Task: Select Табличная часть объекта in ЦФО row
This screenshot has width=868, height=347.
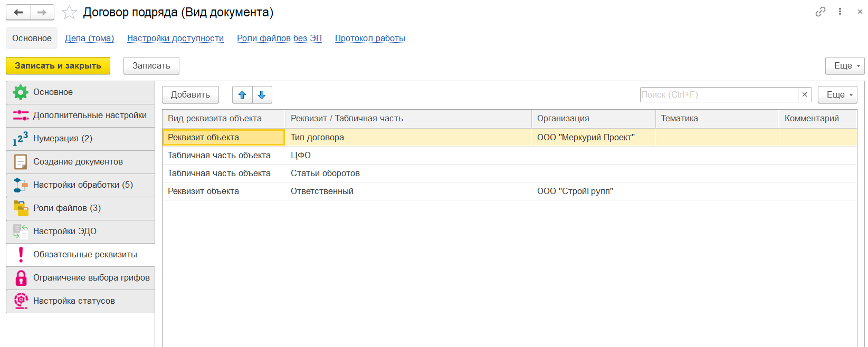Action: pos(224,156)
